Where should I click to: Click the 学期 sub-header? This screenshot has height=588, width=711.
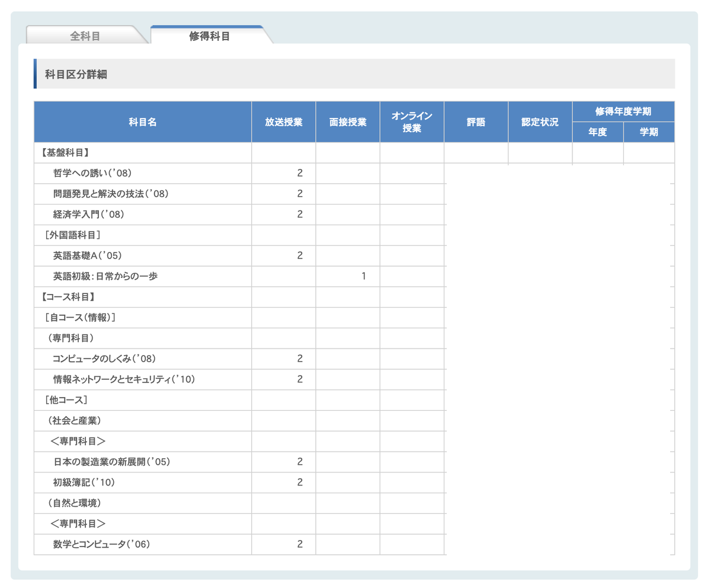click(649, 132)
